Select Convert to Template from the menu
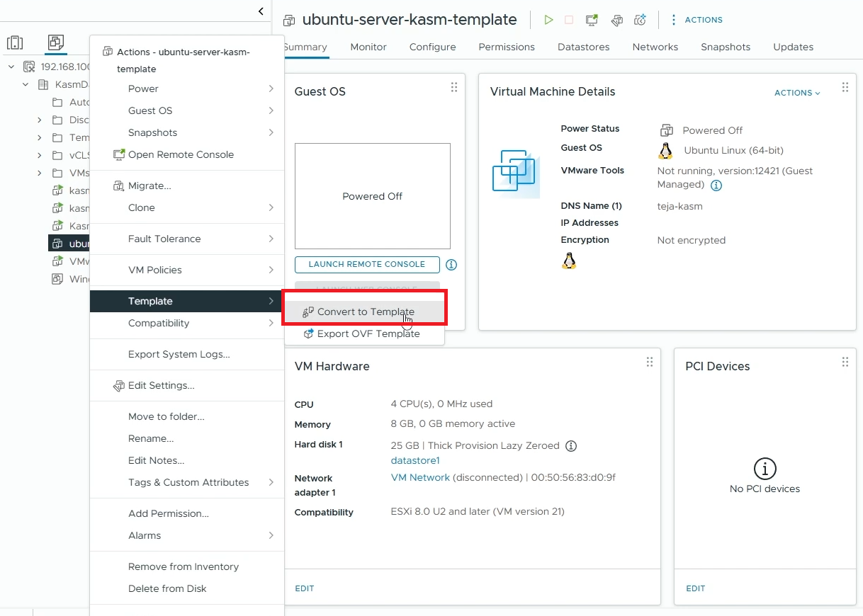 click(x=367, y=312)
